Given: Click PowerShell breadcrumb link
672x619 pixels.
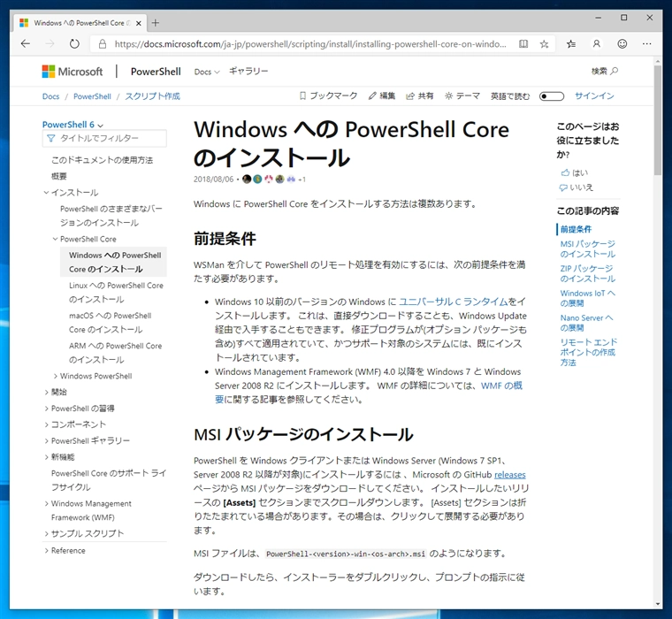Looking at the screenshot, I should click(92, 96).
